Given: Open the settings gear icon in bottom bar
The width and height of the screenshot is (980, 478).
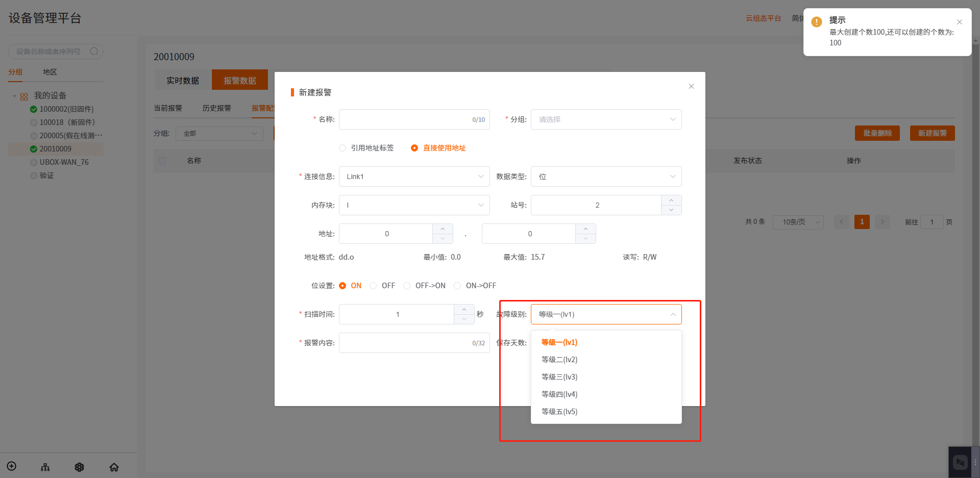Looking at the screenshot, I should 80,467.
